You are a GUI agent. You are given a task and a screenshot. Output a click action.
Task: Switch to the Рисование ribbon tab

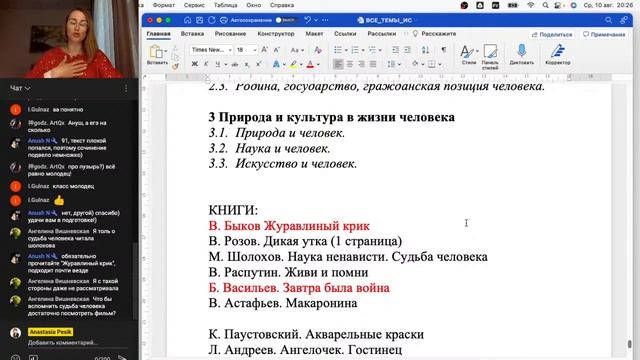point(230,34)
